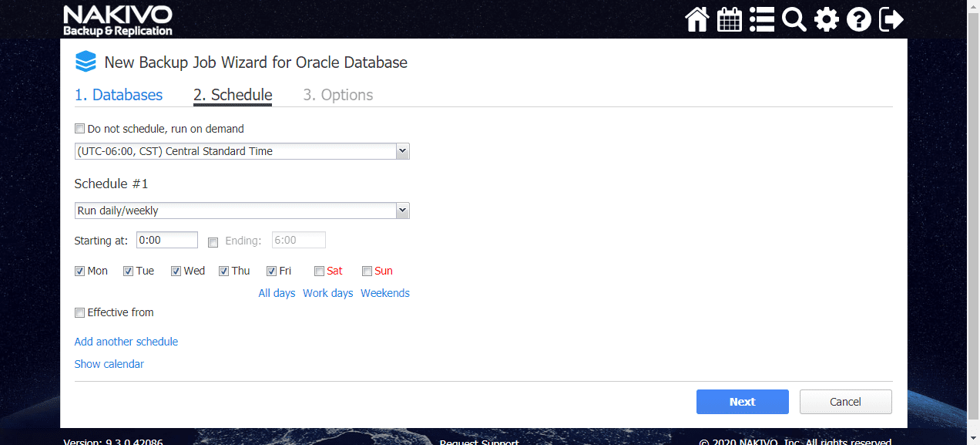Click 'Add another schedule'
This screenshot has height=445, width=980.
coord(126,342)
